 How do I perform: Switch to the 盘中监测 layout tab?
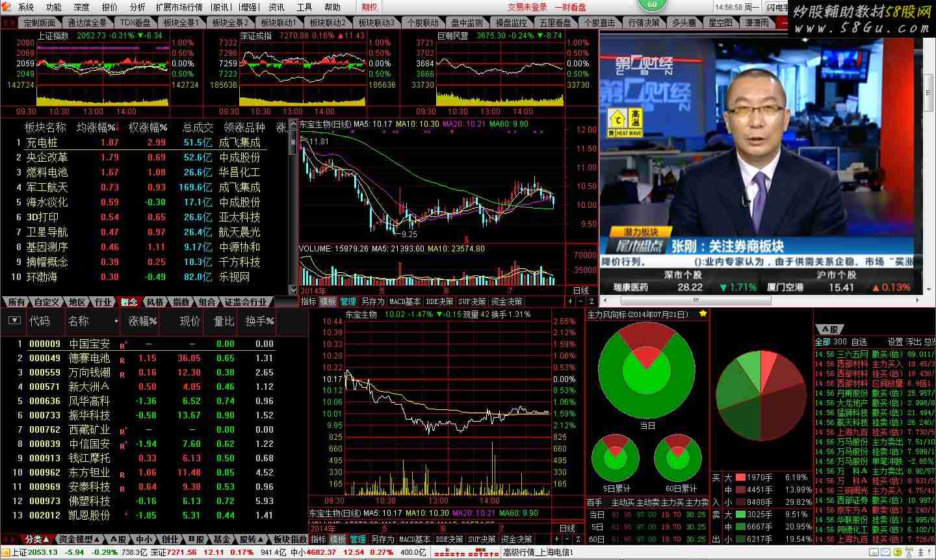[467, 22]
